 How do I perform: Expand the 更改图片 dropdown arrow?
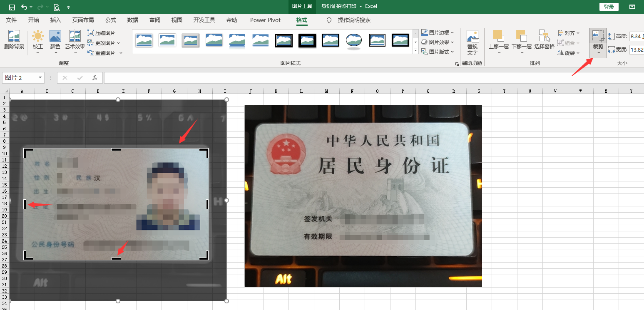(119, 43)
